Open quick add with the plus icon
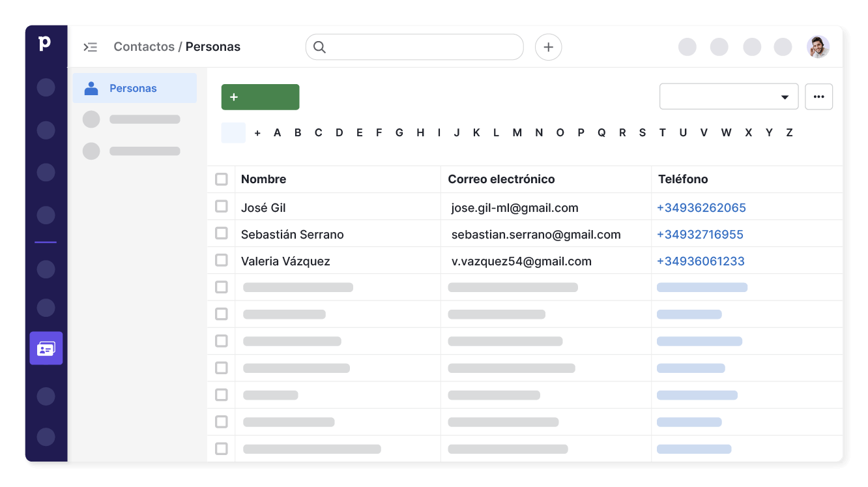 [548, 47]
